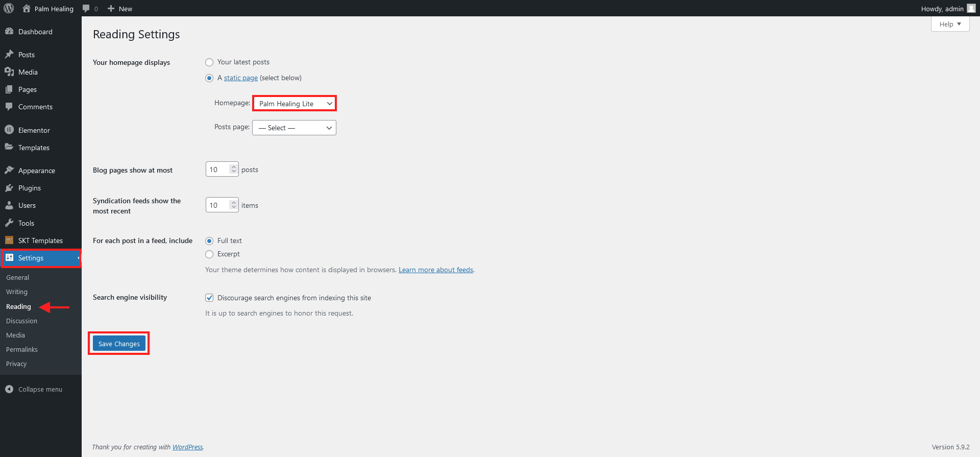Screen dimensions: 980x457
Task: Click the WordPress logo icon
Action: pos(9,8)
